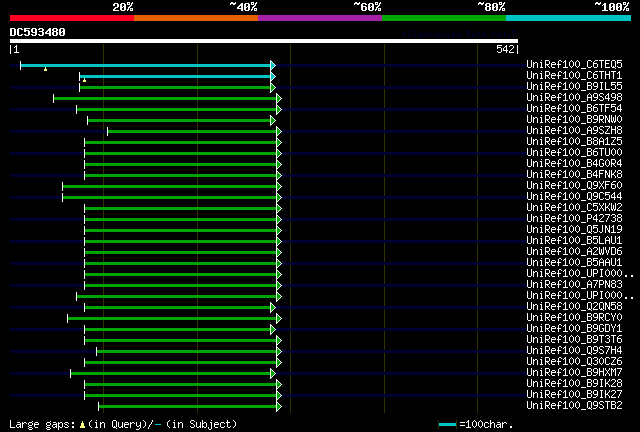The width and height of the screenshot is (640, 432).
Task: Select the UniRef100_Q5JN19 label
Action: click(x=574, y=230)
